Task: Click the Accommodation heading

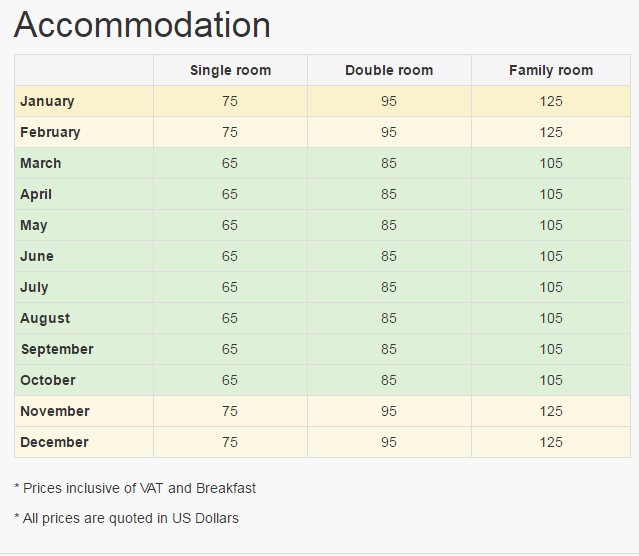Action: coord(142,26)
